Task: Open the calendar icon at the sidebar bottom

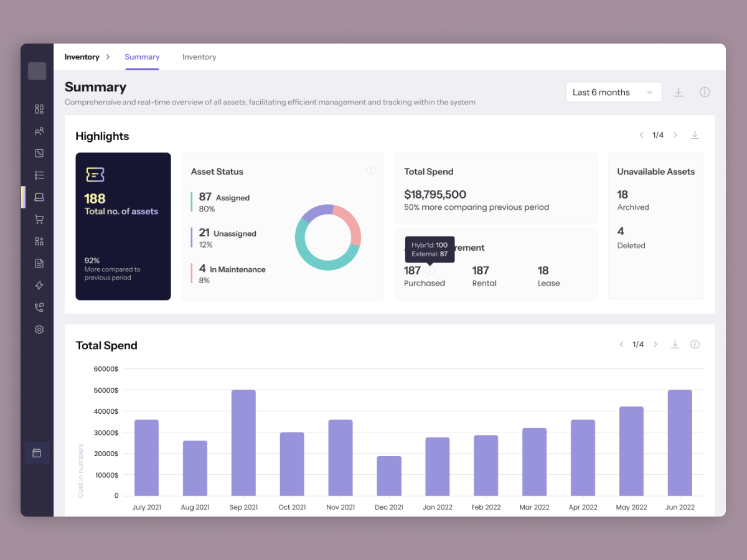Action: tap(38, 452)
